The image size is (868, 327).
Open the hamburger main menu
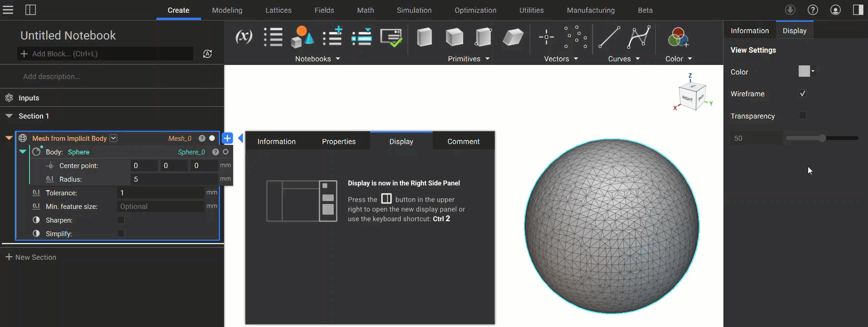pyautogui.click(x=8, y=10)
